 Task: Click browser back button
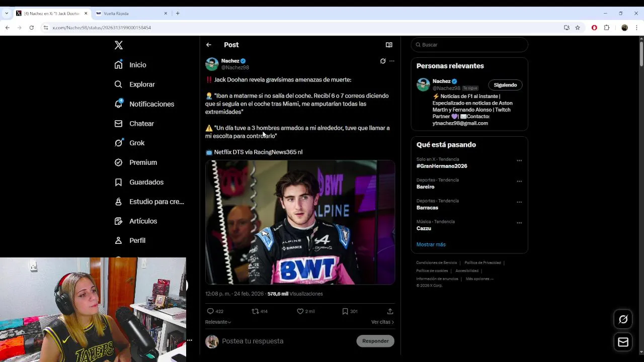[8, 28]
